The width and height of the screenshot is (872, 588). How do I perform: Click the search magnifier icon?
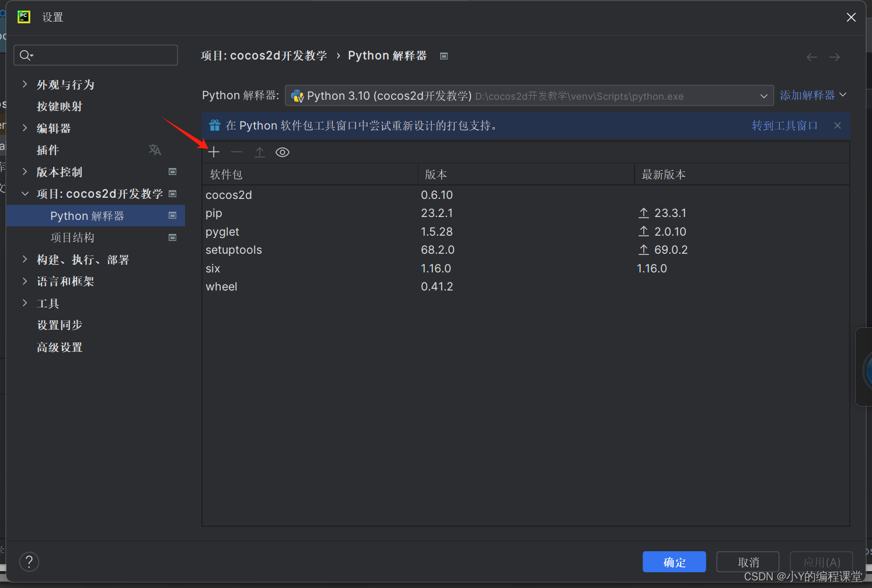pos(26,55)
